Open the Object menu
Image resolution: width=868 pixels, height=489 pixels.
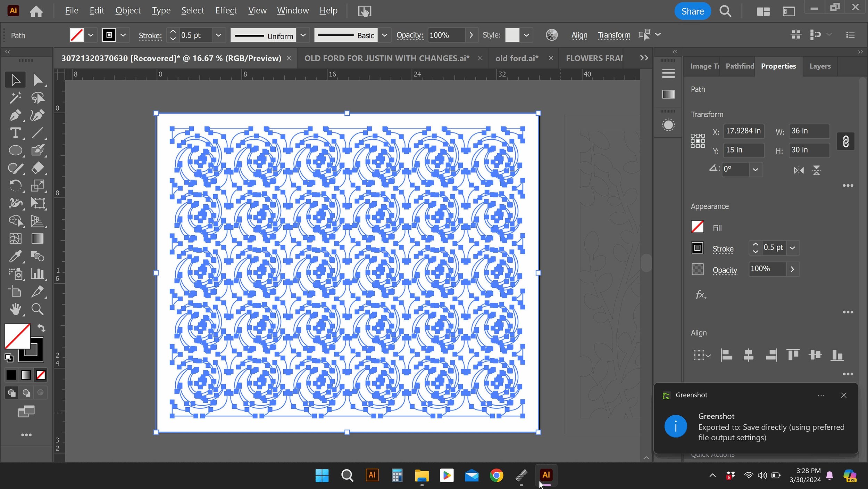128,11
